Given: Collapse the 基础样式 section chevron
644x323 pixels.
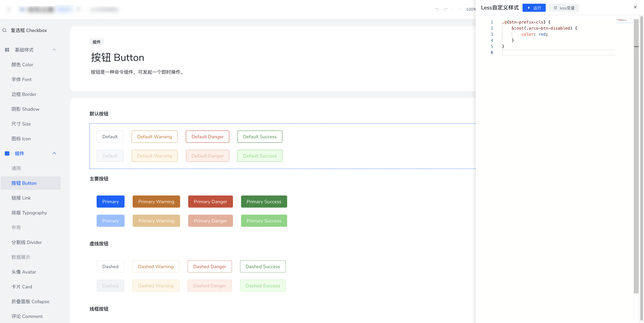Looking at the screenshot, I should click(54, 50).
